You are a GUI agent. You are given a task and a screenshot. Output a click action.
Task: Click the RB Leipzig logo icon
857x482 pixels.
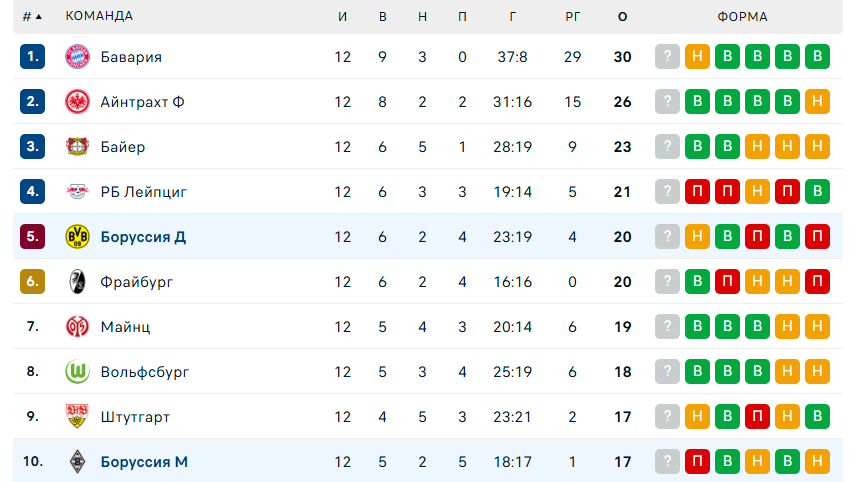click(x=77, y=192)
